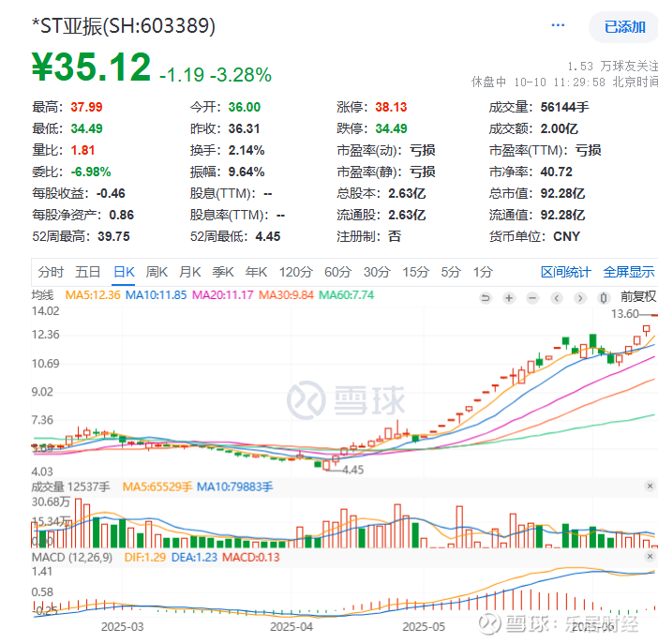Image resolution: width=658 pixels, height=644 pixels.
Task: Open 全屏显示 fullscreen chart
Action: point(629,272)
